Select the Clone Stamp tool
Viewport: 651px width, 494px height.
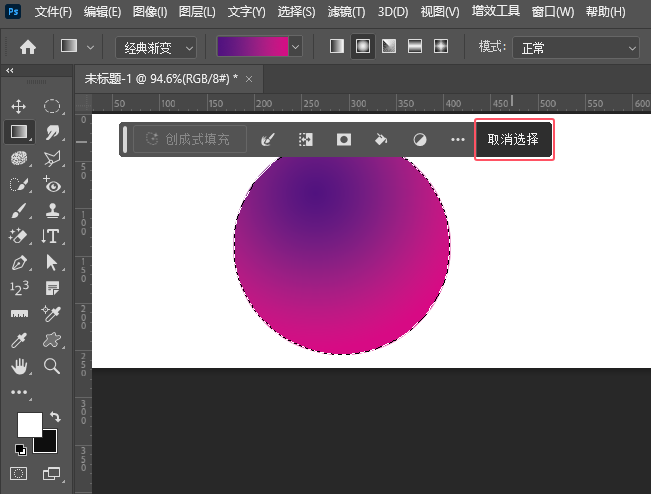(52, 210)
